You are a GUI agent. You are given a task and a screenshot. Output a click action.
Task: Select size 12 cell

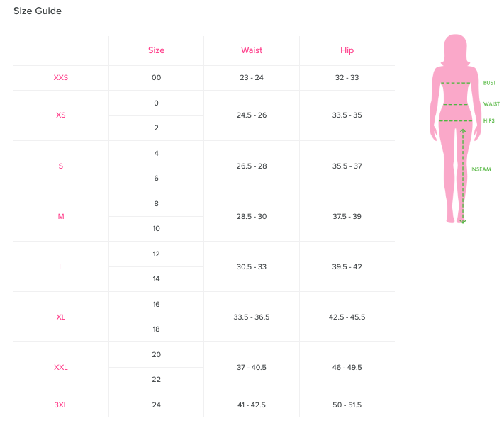click(156, 254)
